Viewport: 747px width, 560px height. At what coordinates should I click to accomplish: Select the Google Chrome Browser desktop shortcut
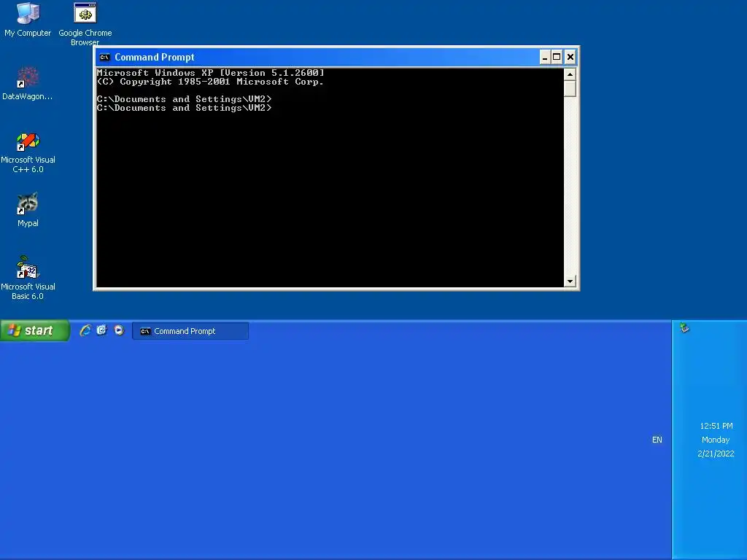point(85,24)
